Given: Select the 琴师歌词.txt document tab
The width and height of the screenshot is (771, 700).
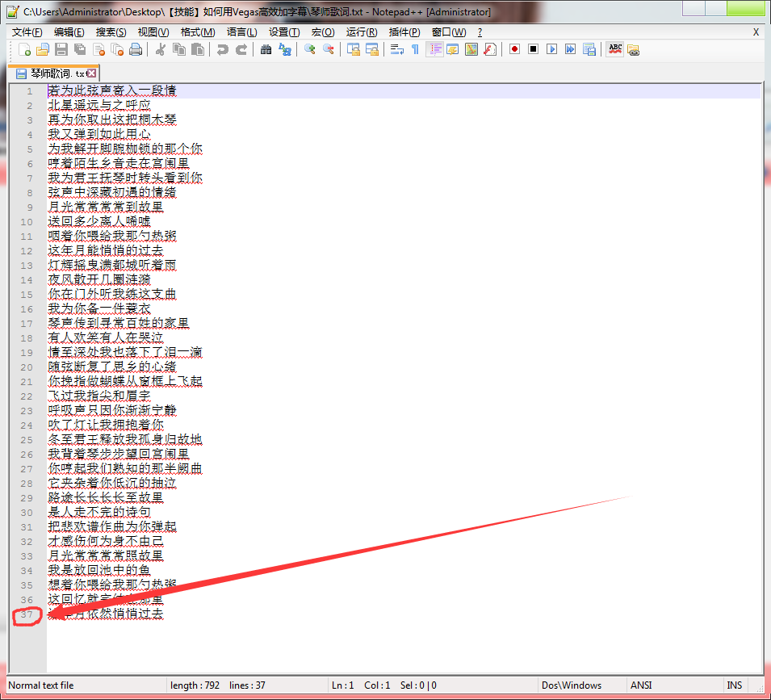Looking at the screenshot, I should point(53,73).
